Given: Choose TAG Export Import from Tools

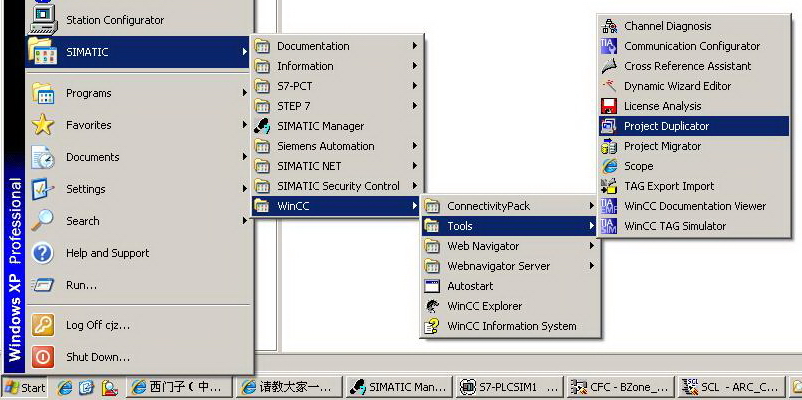Looking at the screenshot, I should click(x=669, y=186).
